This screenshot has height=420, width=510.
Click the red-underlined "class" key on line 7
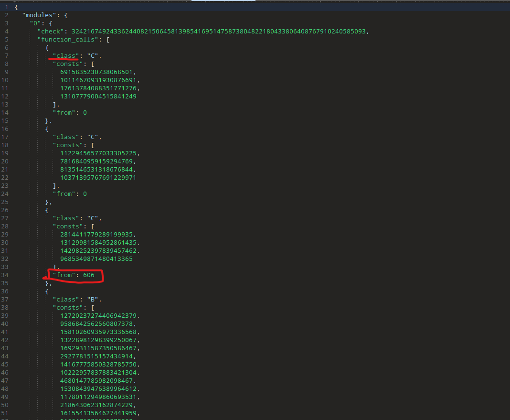[66, 56]
